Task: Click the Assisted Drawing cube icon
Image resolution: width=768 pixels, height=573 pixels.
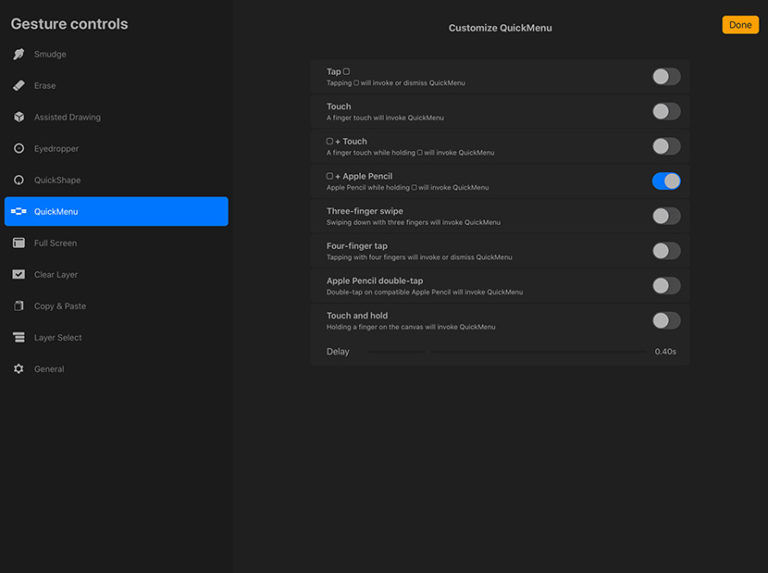Action: (19, 117)
